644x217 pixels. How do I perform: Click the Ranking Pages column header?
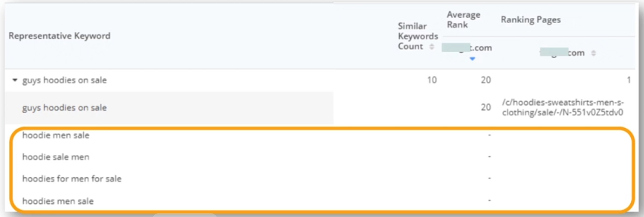[530, 20]
